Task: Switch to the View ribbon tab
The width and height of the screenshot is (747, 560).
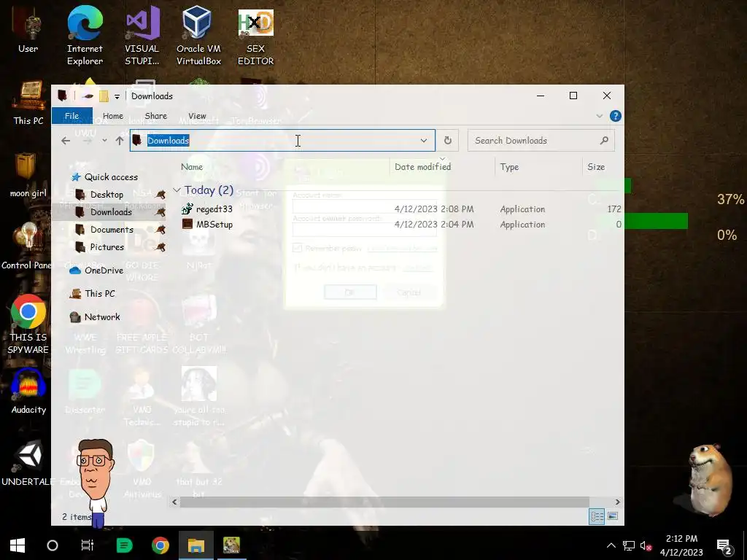Action: [x=197, y=116]
